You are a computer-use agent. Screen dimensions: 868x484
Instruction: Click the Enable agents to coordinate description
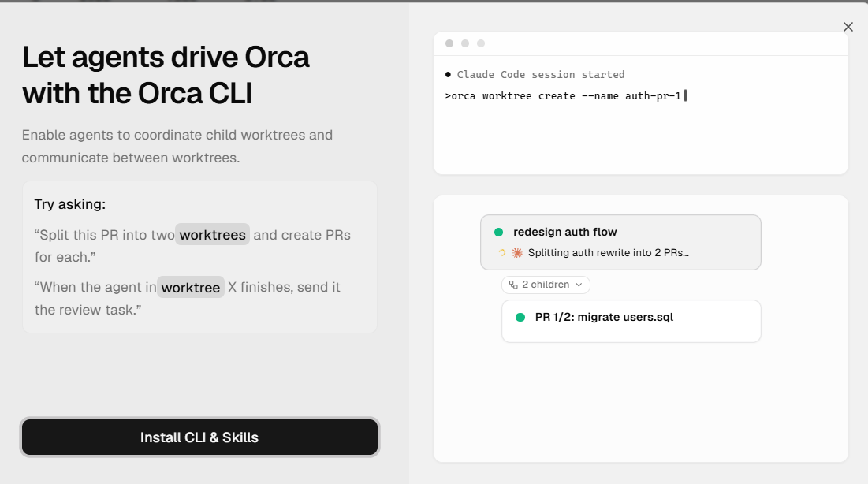177,146
